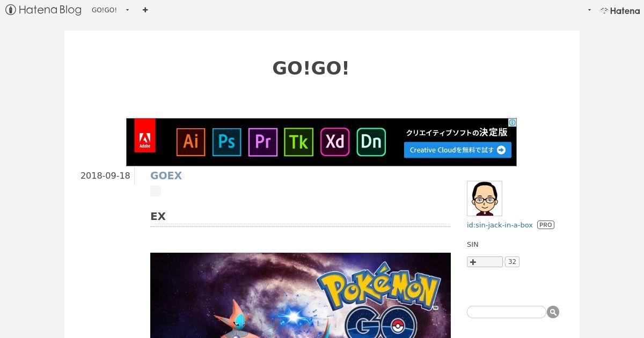Open id:sin-jack-in-a-box profile link

500,225
